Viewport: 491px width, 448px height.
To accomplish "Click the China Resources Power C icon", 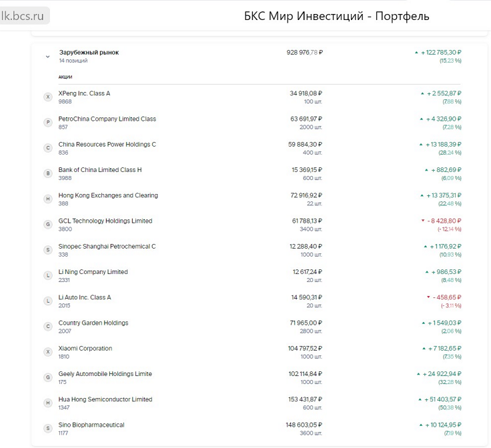I will point(47,148).
